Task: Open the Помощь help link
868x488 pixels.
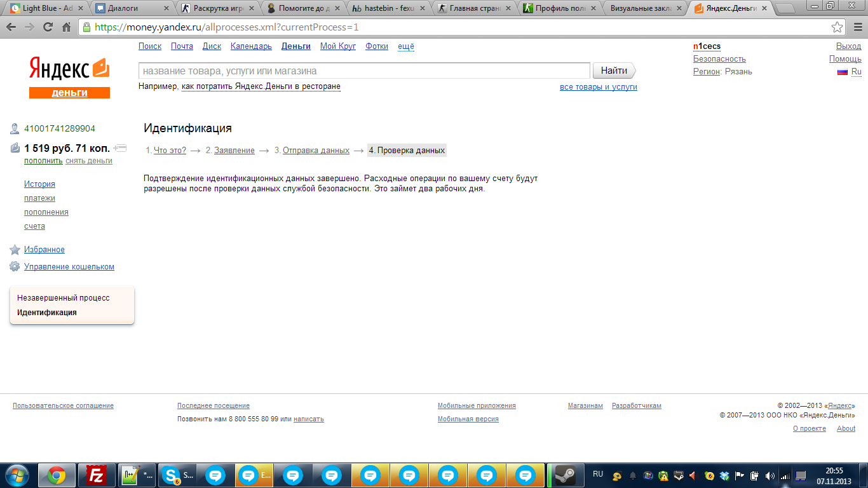Action: (x=845, y=59)
